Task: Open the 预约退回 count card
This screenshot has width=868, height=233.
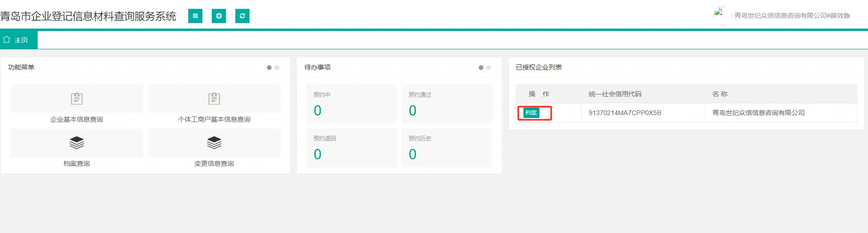Action: [352, 148]
